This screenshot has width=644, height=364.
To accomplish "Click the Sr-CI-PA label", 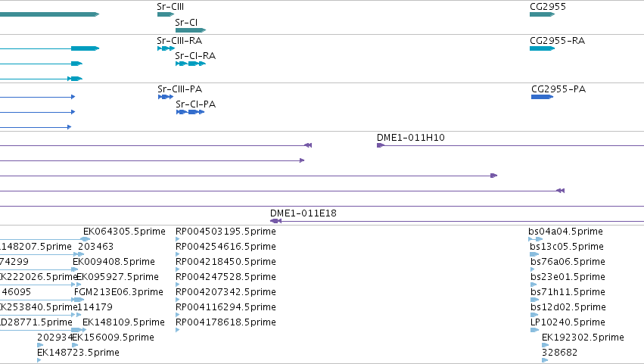I will click(196, 104).
